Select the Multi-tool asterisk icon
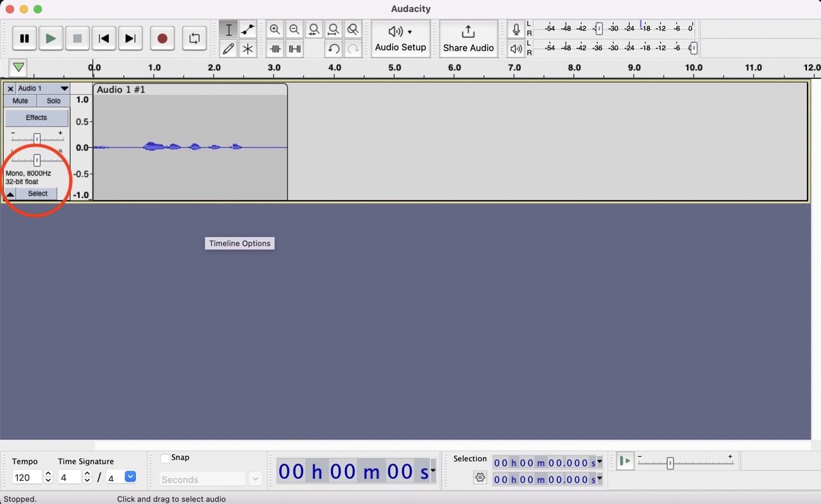Screen dimensions: 821x504 [248, 49]
